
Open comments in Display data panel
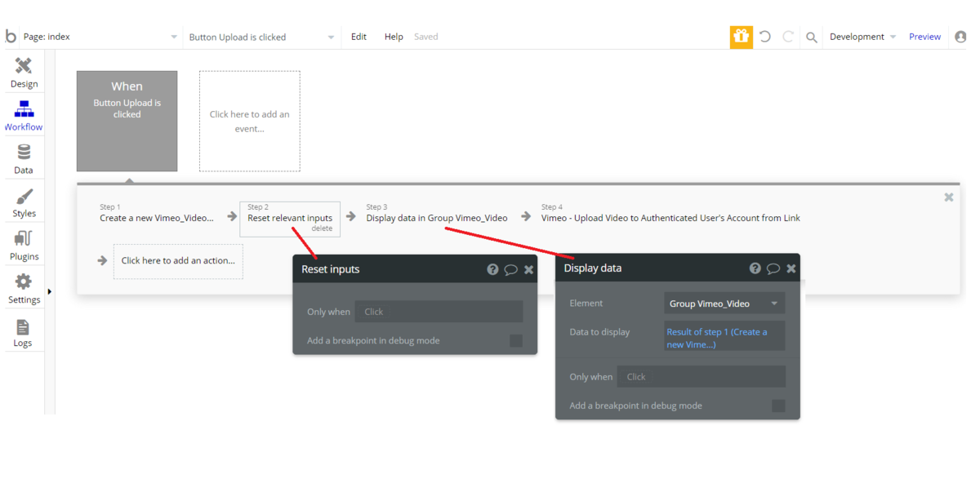pos(773,268)
